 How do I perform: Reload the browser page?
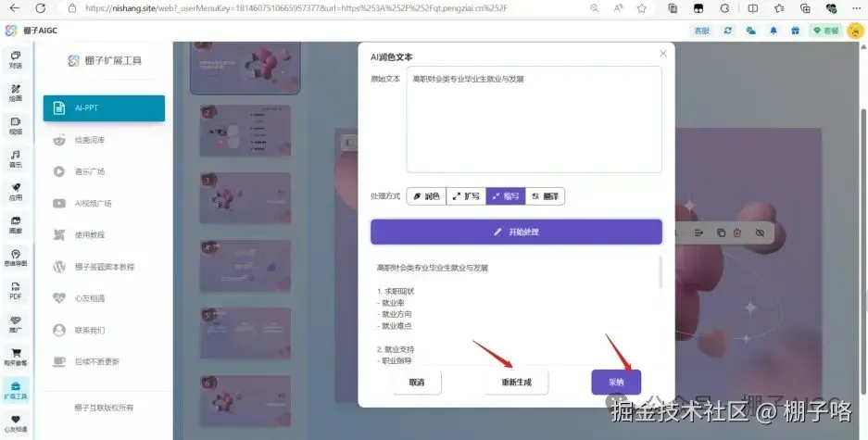41,8
